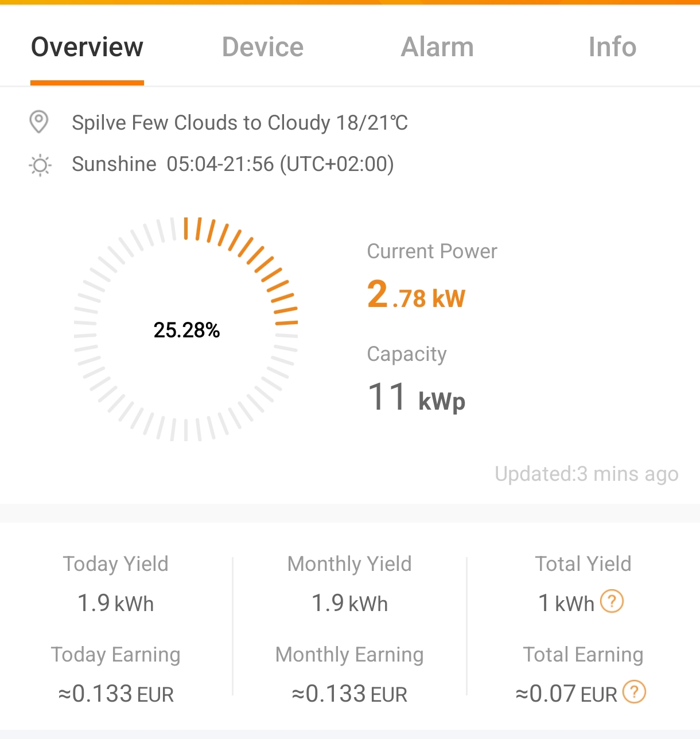Viewport: 700px width, 739px height.
Task: Select the Info tab
Action: pos(612,48)
